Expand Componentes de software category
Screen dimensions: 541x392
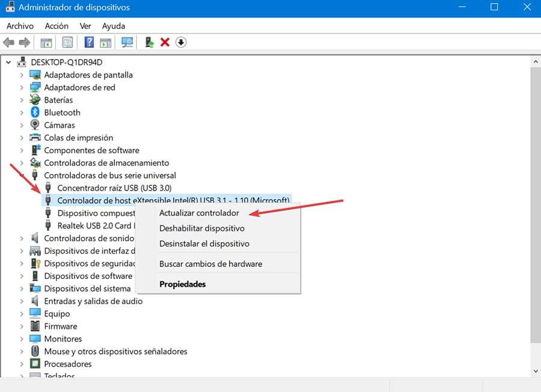pos(22,150)
